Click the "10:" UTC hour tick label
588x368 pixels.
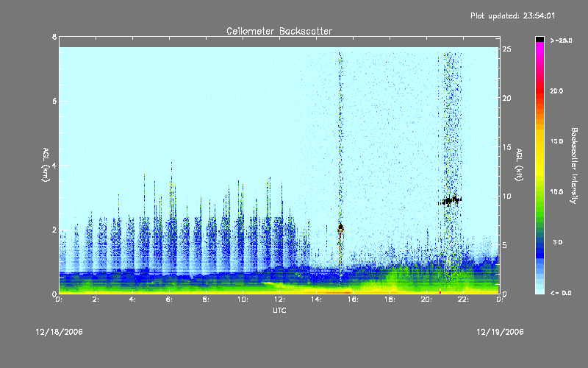(243, 300)
